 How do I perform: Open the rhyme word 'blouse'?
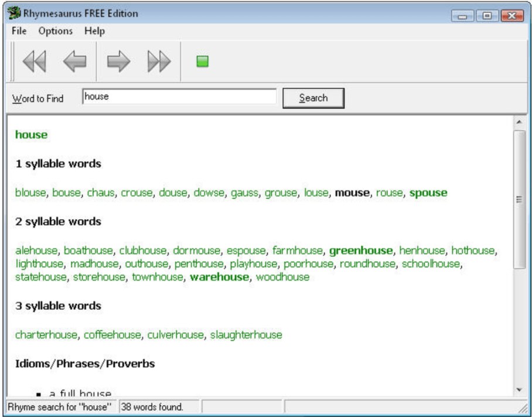(x=30, y=193)
